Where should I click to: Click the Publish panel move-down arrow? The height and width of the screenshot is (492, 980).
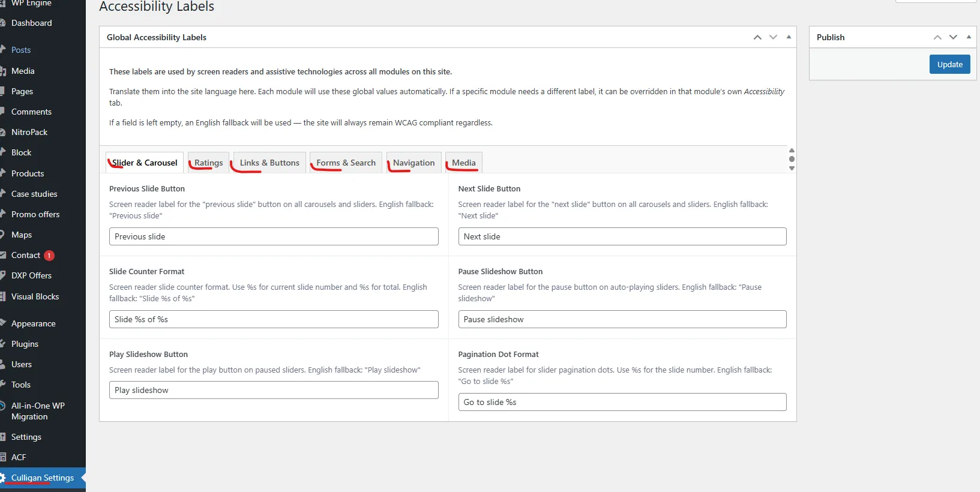pyautogui.click(x=953, y=37)
